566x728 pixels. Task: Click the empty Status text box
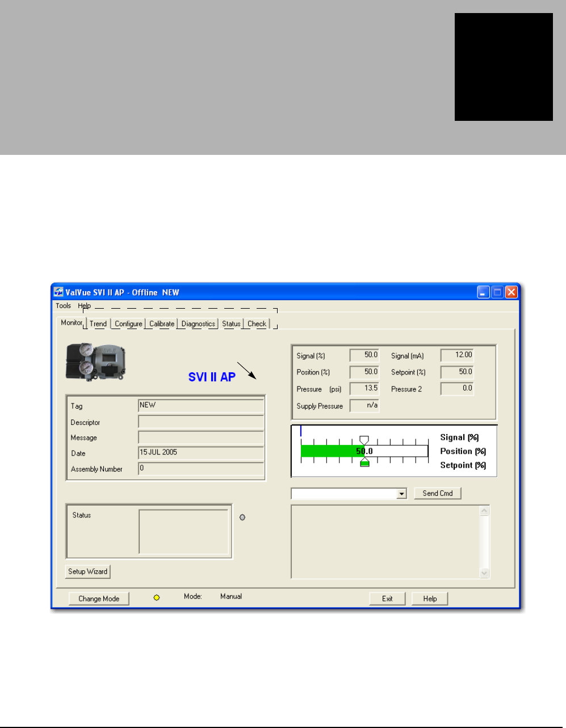click(184, 532)
